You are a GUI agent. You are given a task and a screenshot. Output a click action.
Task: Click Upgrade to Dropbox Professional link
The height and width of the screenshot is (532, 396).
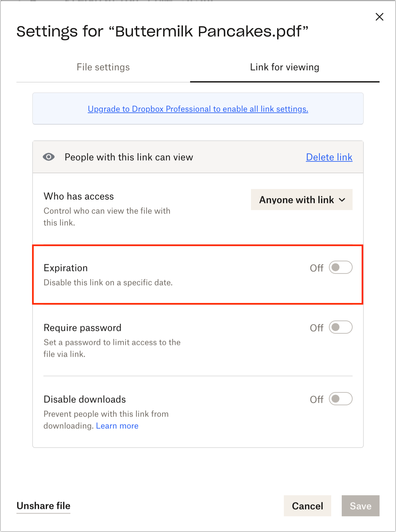(x=198, y=109)
